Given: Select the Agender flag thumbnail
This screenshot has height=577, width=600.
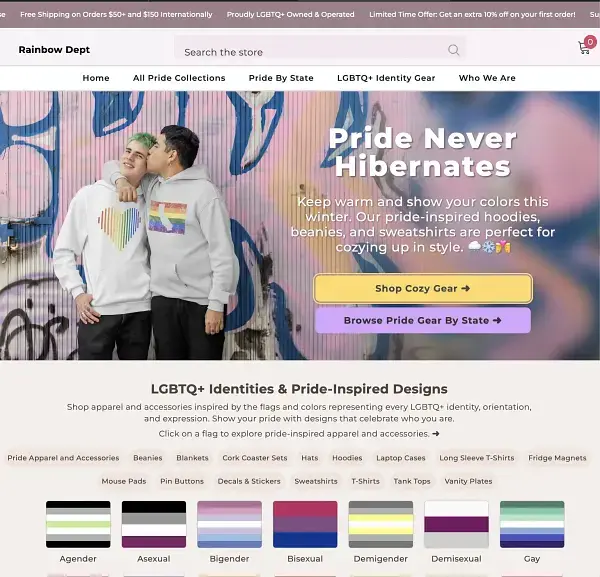Looking at the screenshot, I should pyautogui.click(x=78, y=524).
